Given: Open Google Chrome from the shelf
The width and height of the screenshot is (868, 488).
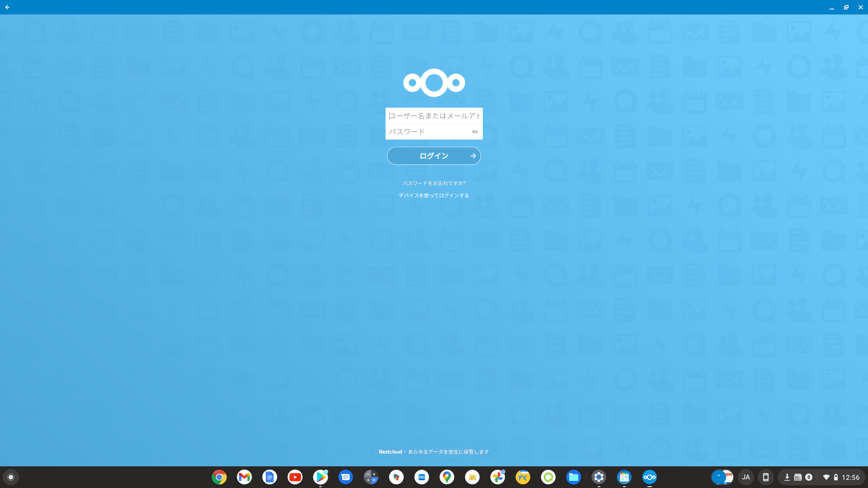Looking at the screenshot, I should (x=219, y=477).
